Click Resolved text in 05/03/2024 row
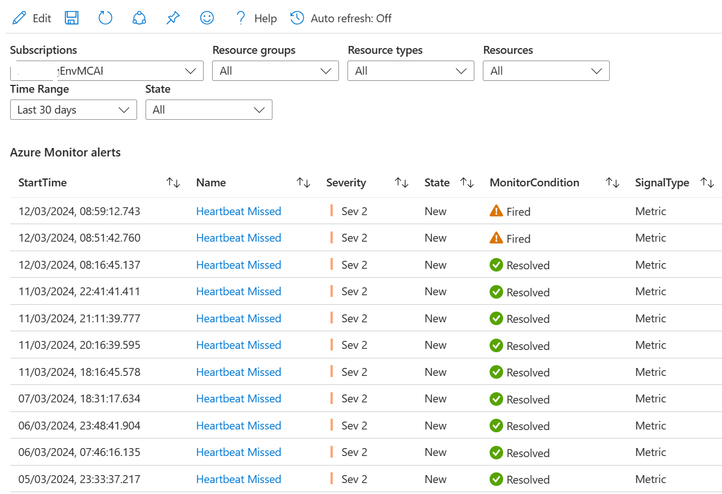The height and width of the screenshot is (494, 722). tap(528, 480)
